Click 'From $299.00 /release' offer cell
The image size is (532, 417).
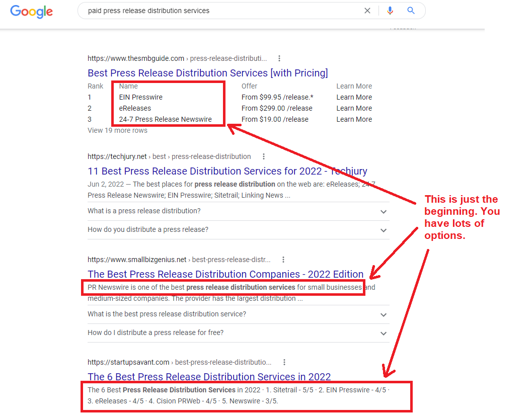pos(277,108)
